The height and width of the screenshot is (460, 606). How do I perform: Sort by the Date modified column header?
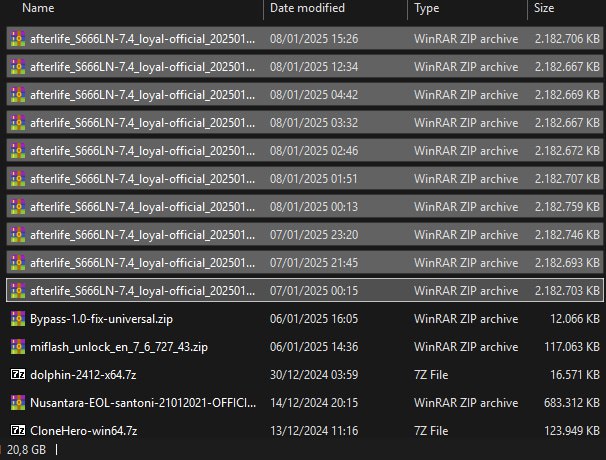[x=307, y=8]
